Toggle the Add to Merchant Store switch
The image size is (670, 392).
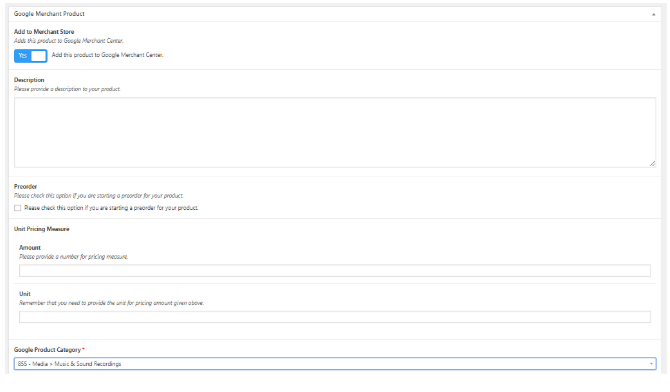[x=30, y=56]
